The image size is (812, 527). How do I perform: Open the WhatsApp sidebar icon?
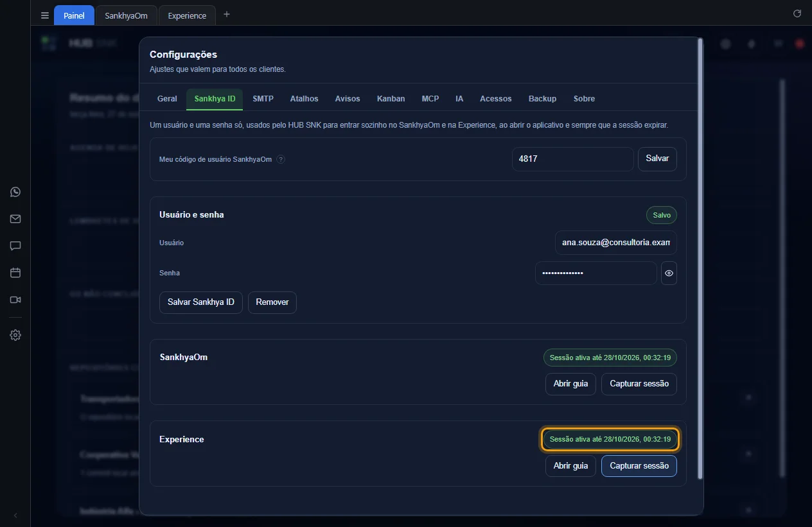coord(15,192)
